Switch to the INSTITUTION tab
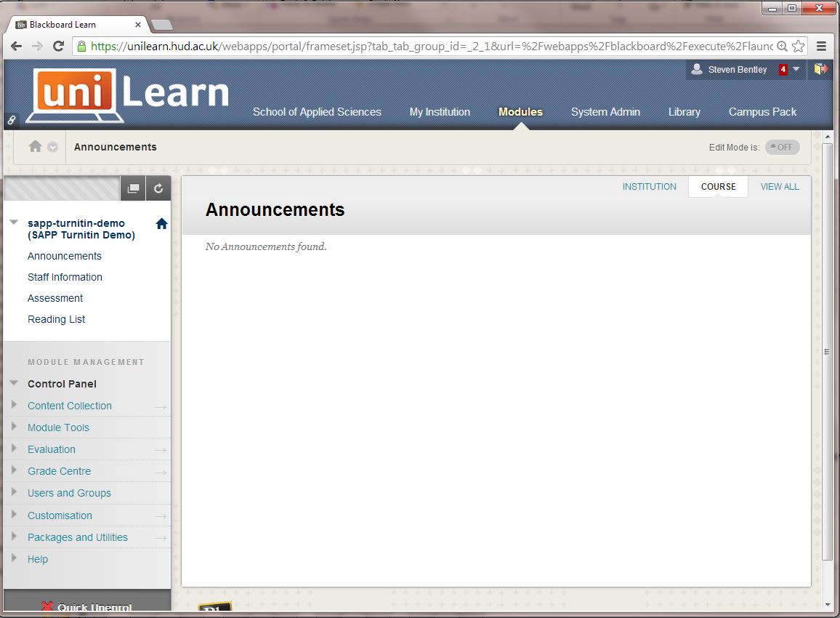 (x=649, y=186)
